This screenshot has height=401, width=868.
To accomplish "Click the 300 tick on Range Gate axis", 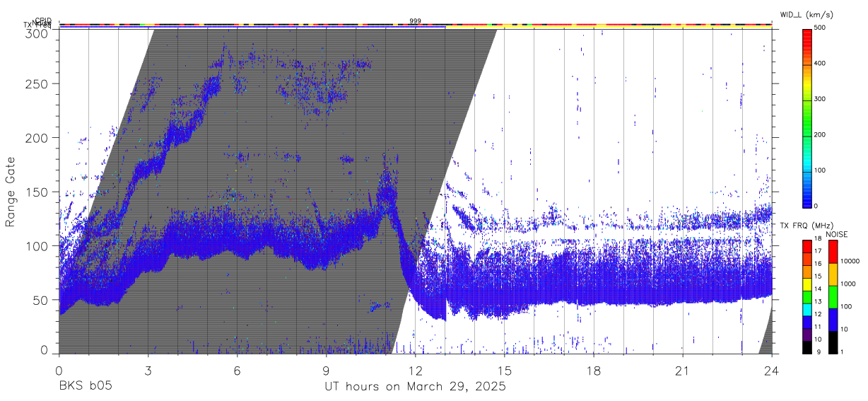I will (37, 34).
